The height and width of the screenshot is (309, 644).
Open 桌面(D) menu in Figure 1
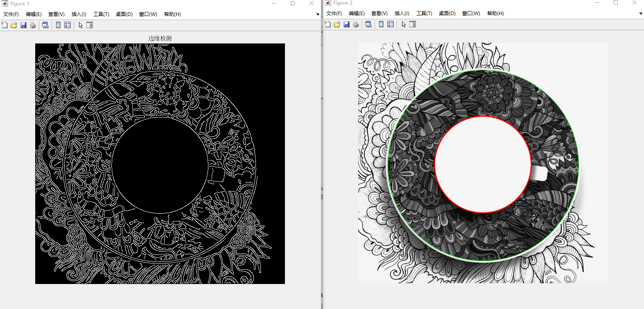coord(124,14)
